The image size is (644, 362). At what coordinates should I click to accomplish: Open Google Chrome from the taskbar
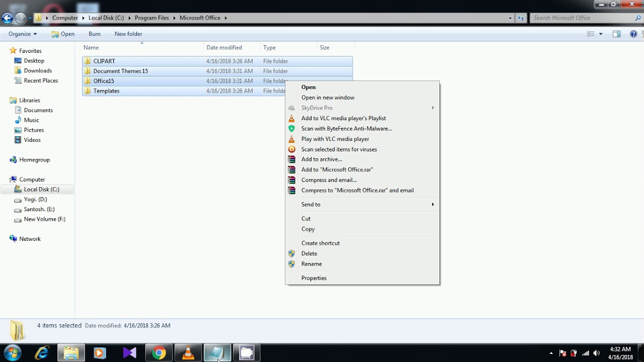(159, 353)
